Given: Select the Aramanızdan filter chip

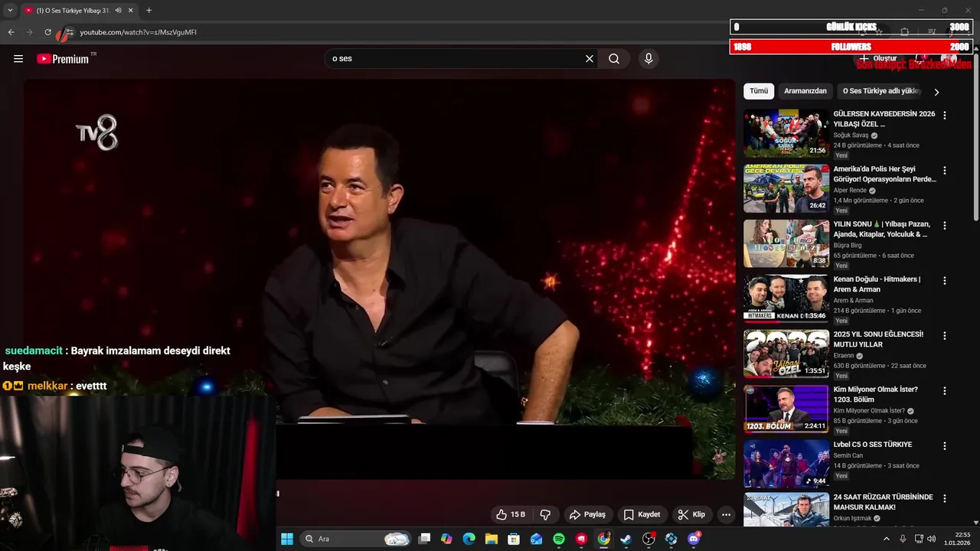Looking at the screenshot, I should [805, 91].
